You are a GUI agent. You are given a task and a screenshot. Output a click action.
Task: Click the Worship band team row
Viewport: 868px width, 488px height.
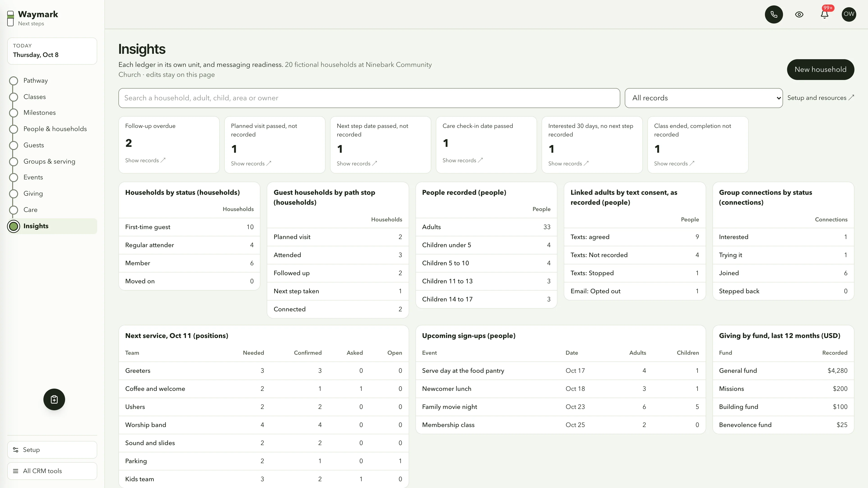point(264,425)
